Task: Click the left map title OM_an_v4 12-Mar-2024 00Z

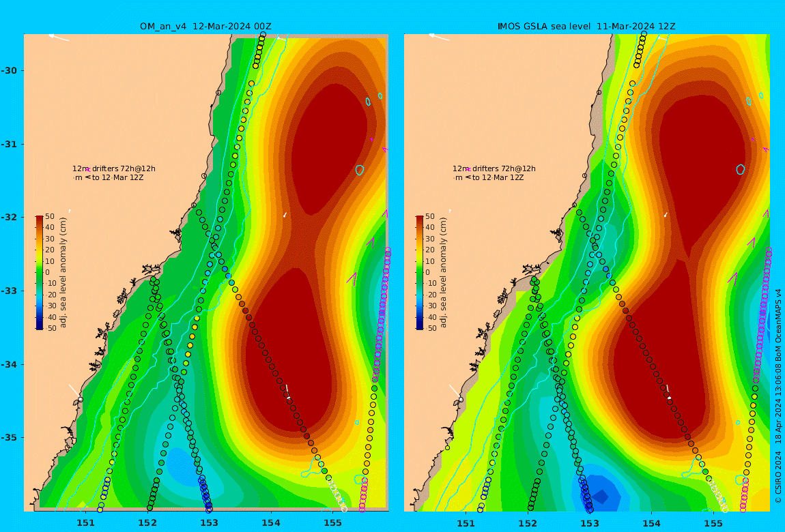Action: pyautogui.click(x=205, y=26)
